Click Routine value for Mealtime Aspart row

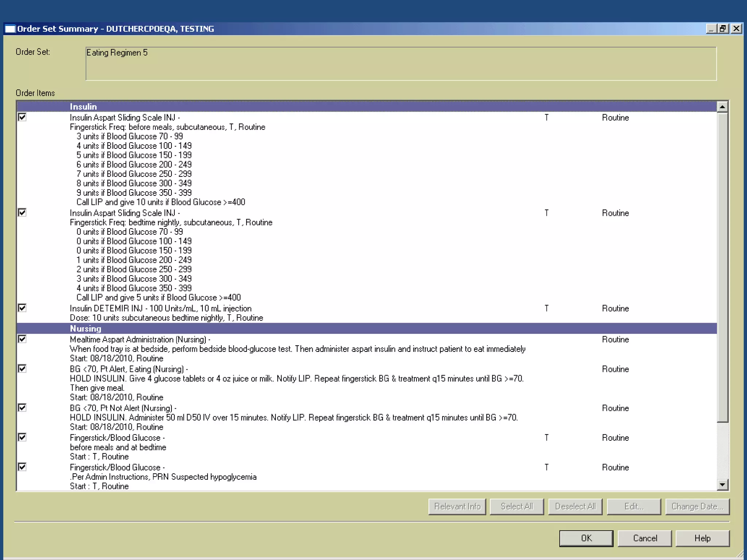pyautogui.click(x=615, y=339)
